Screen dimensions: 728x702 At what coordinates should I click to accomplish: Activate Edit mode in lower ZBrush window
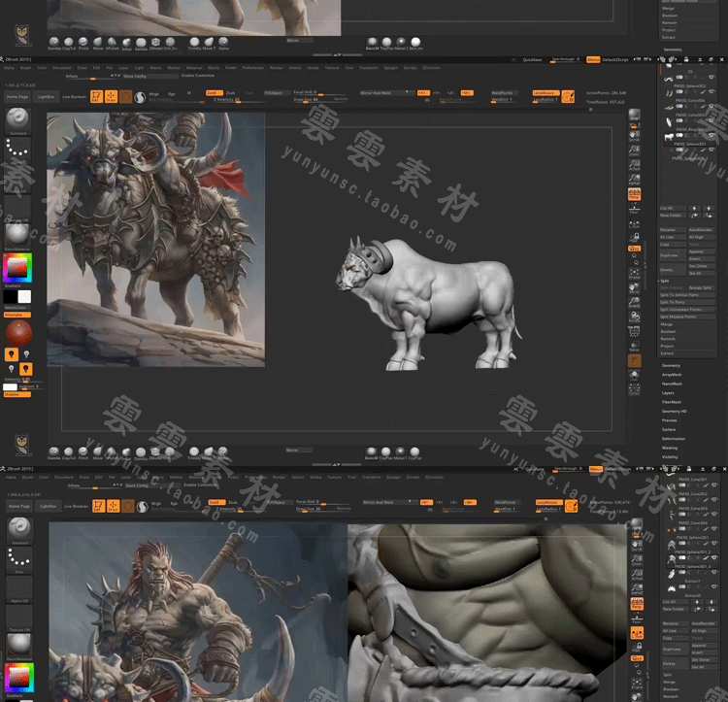(x=98, y=506)
